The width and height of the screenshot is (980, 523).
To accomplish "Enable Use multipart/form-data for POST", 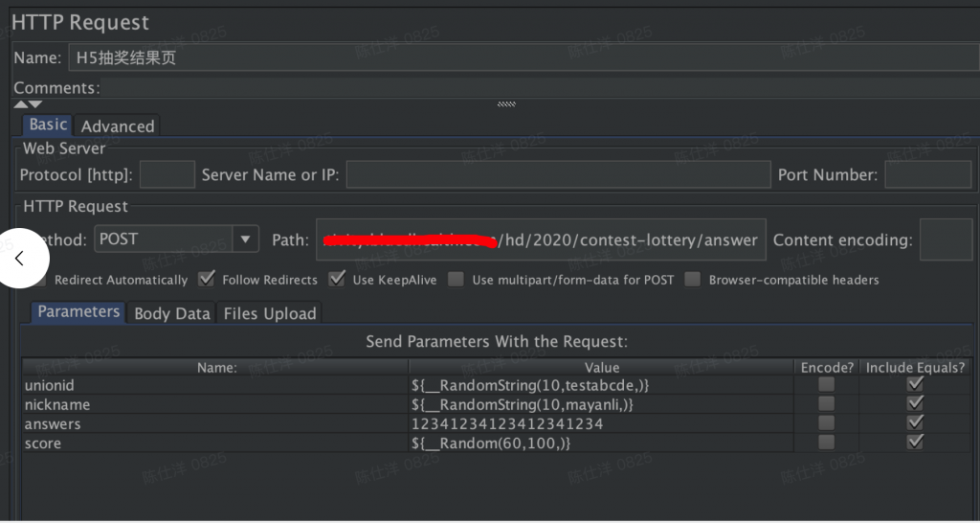I will click(x=457, y=280).
